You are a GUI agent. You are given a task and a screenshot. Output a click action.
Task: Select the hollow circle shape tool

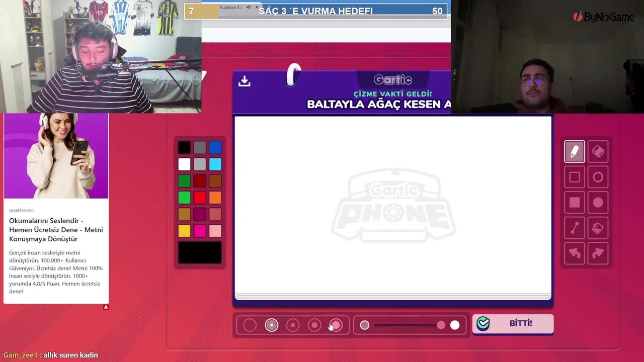[598, 176]
